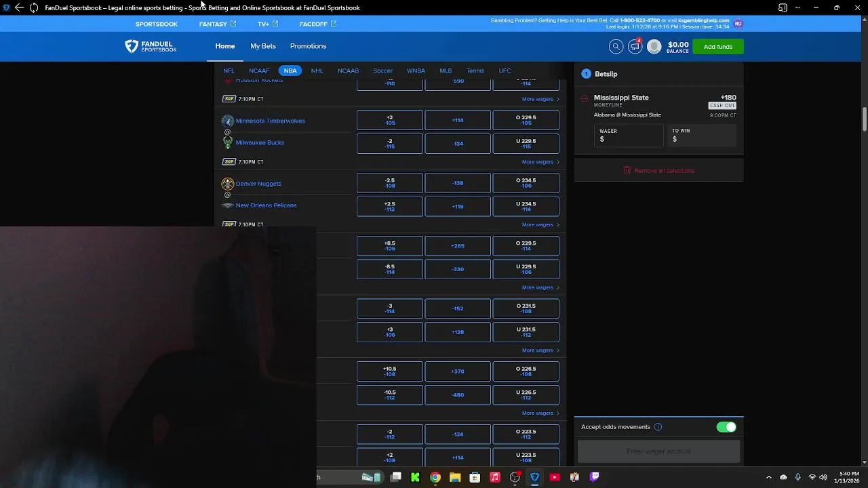Toggle Accept odds movements switch
868x488 pixels.
coord(726,427)
